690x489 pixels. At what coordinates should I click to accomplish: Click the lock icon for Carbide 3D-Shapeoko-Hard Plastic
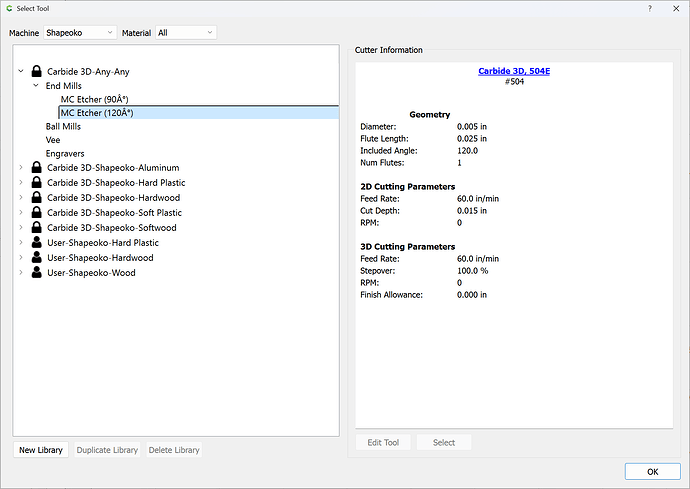(x=37, y=183)
